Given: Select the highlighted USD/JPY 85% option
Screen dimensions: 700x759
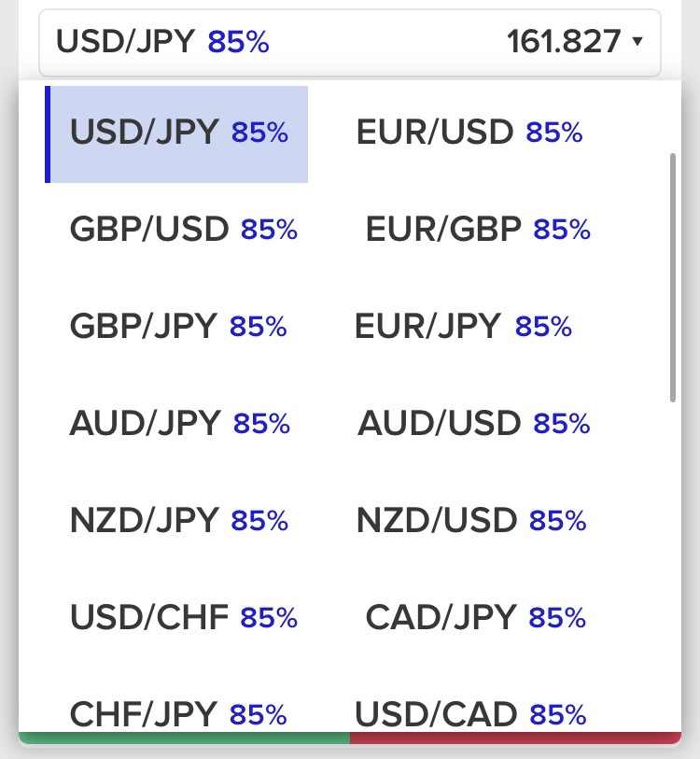Looking at the screenshot, I should click(x=176, y=134).
